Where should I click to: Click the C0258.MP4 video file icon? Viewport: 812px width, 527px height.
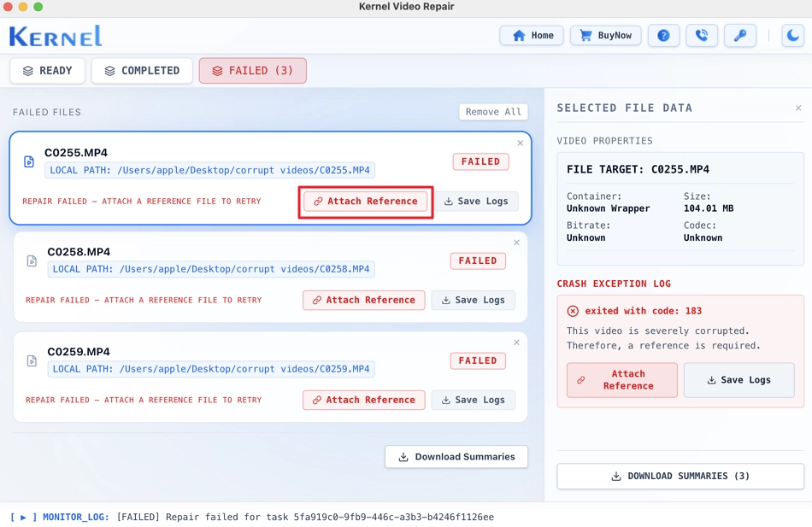pos(32,261)
